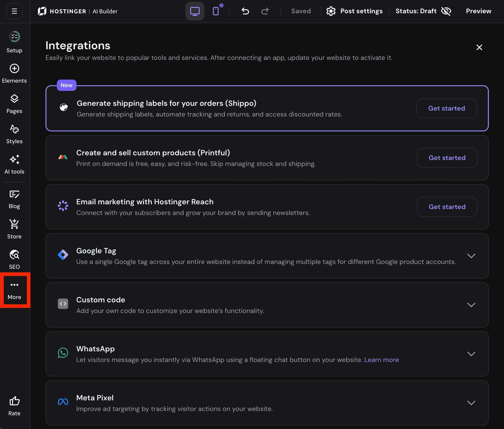Switch to mobile view

pyautogui.click(x=216, y=11)
